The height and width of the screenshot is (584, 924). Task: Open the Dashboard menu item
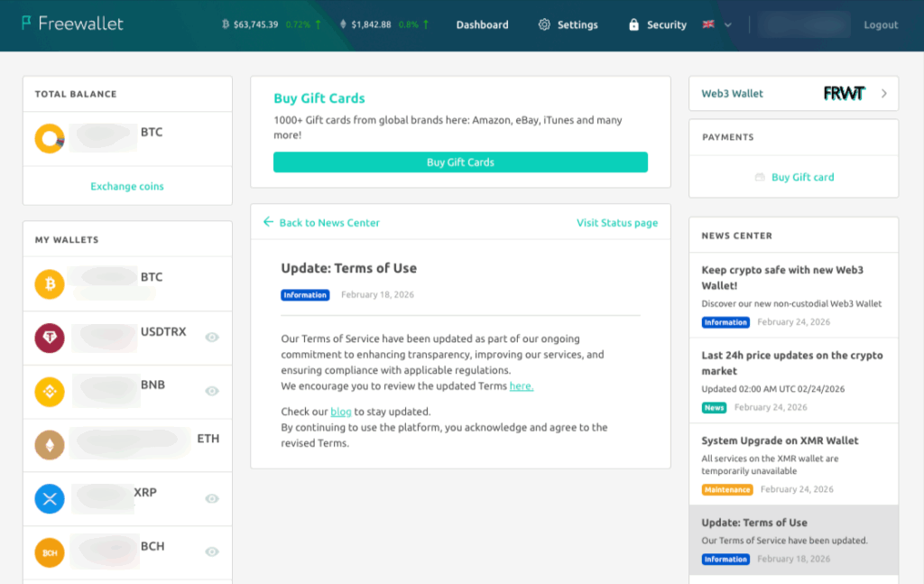click(x=482, y=25)
